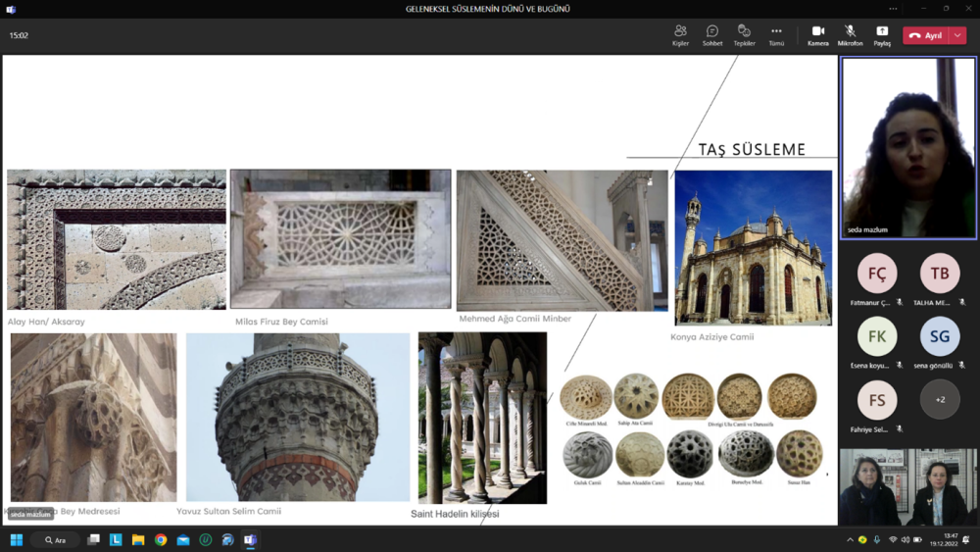Open the Mail app from taskbar

click(183, 540)
